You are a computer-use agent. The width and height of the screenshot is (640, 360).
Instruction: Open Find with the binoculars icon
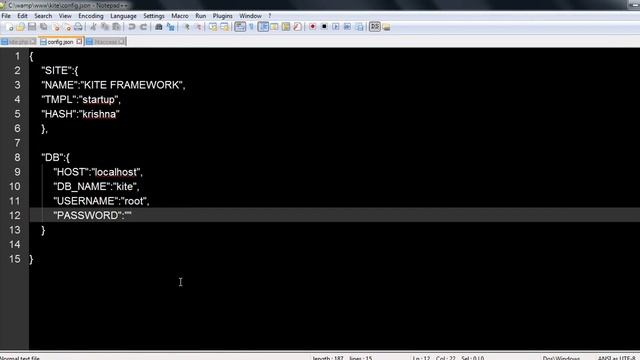click(159, 27)
